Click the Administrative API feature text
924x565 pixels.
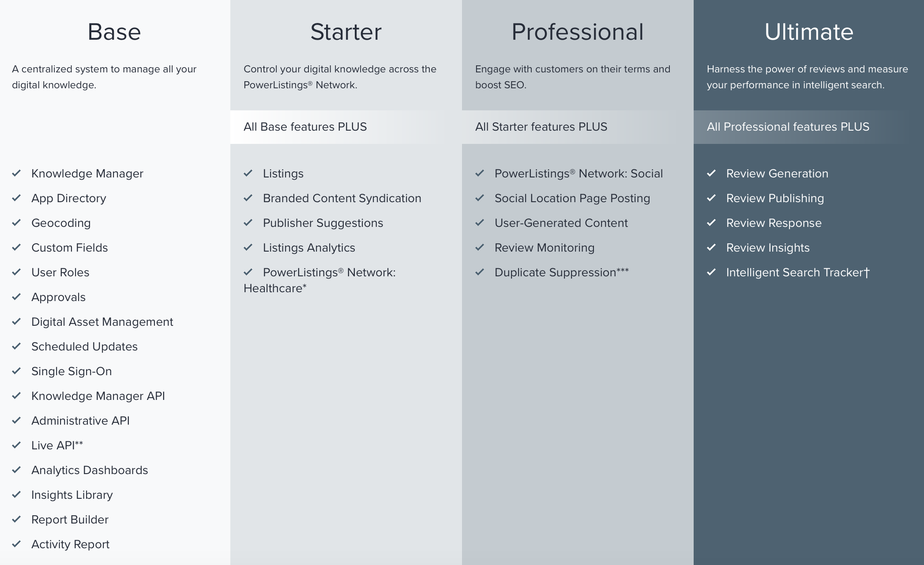(80, 421)
